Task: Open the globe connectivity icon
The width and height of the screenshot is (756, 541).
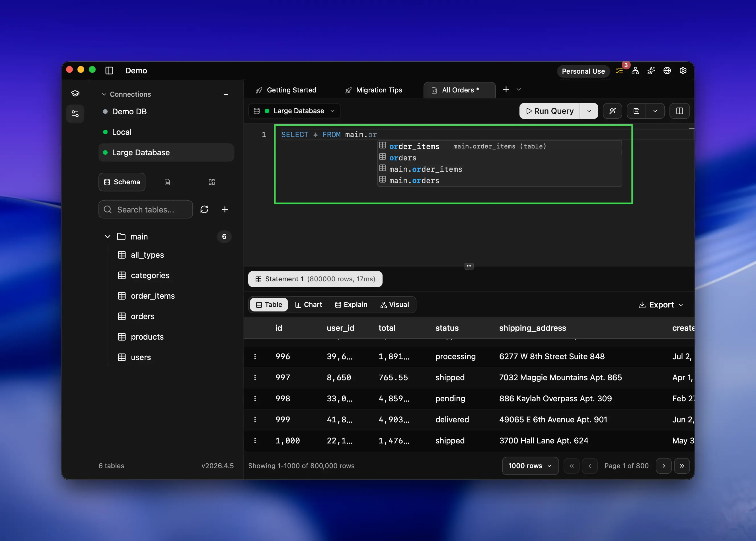Action: 667,71
